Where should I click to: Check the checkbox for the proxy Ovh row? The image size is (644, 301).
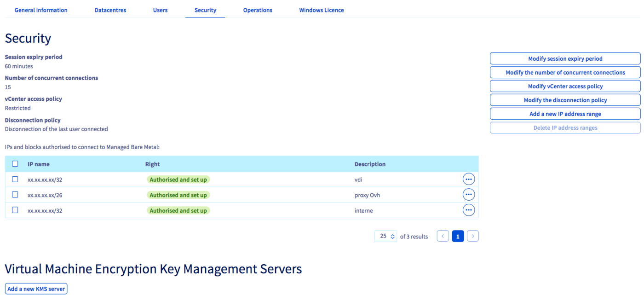pos(15,195)
